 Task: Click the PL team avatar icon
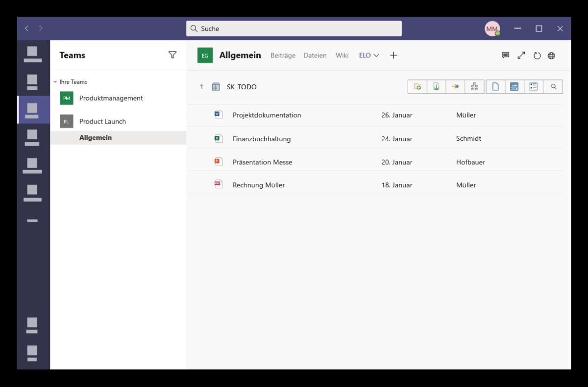[67, 121]
